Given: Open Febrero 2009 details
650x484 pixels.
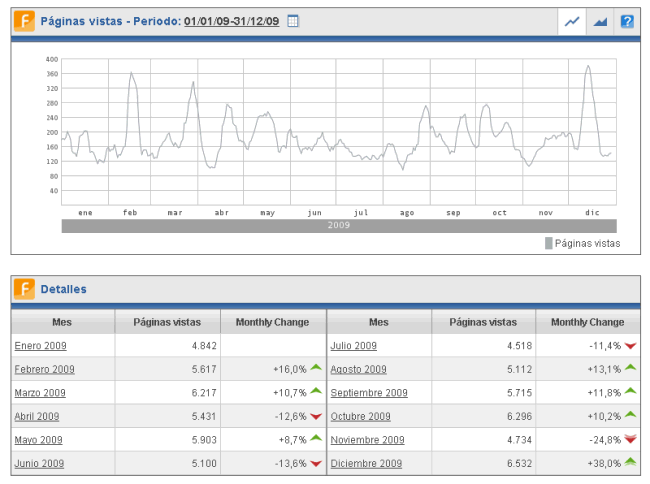Looking at the screenshot, I should (44, 369).
